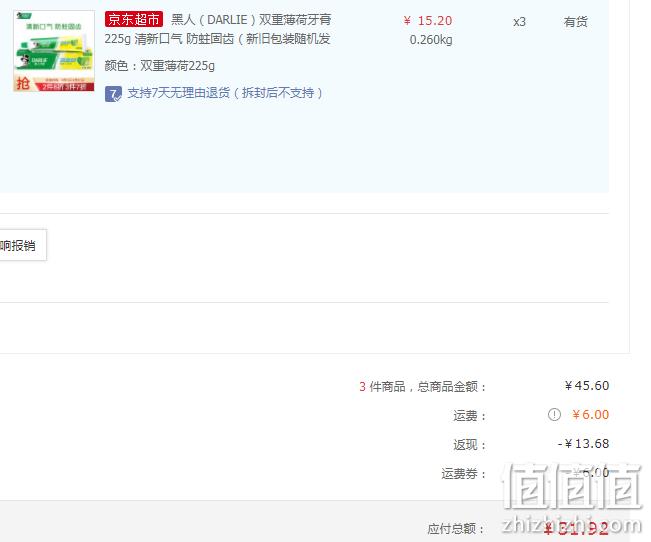651x542 pixels.
Task: Click the x3 quantity label
Action: coord(519,22)
